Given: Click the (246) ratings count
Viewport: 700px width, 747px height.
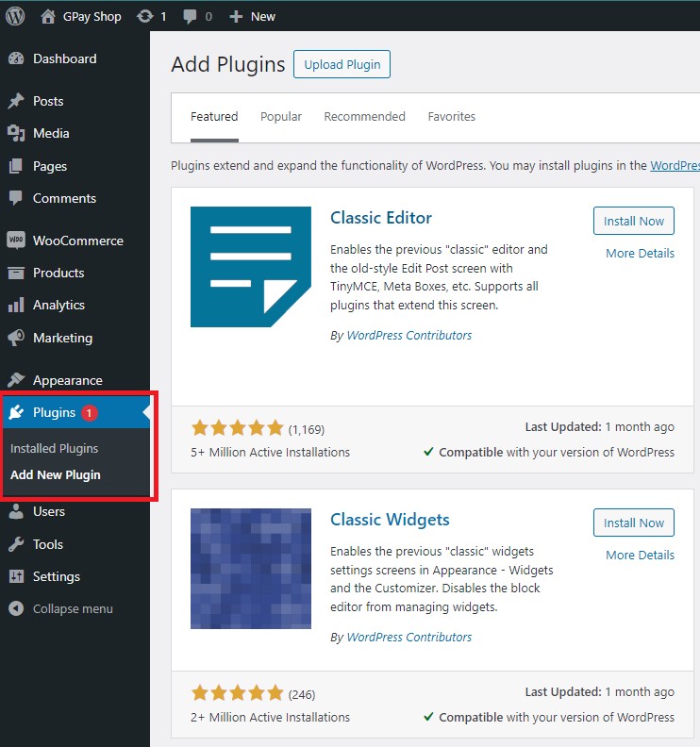Looking at the screenshot, I should 302,694.
